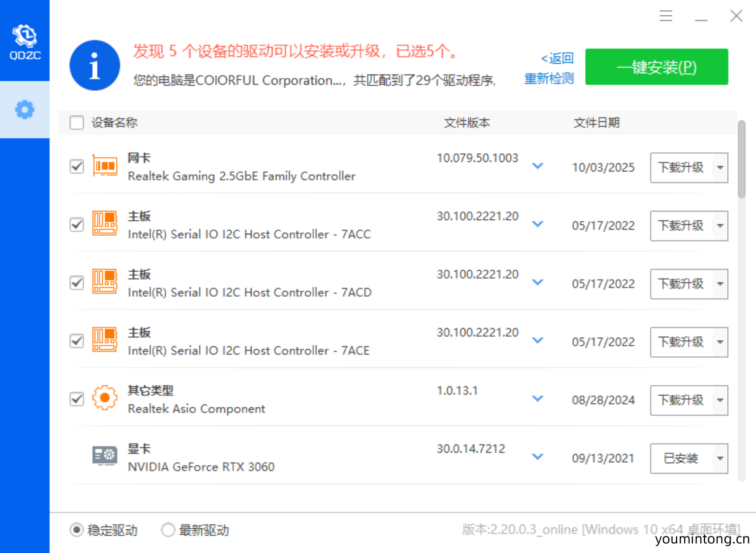The height and width of the screenshot is (553, 756).
Task: Click the green 一键安装 button
Action: pyautogui.click(x=656, y=67)
